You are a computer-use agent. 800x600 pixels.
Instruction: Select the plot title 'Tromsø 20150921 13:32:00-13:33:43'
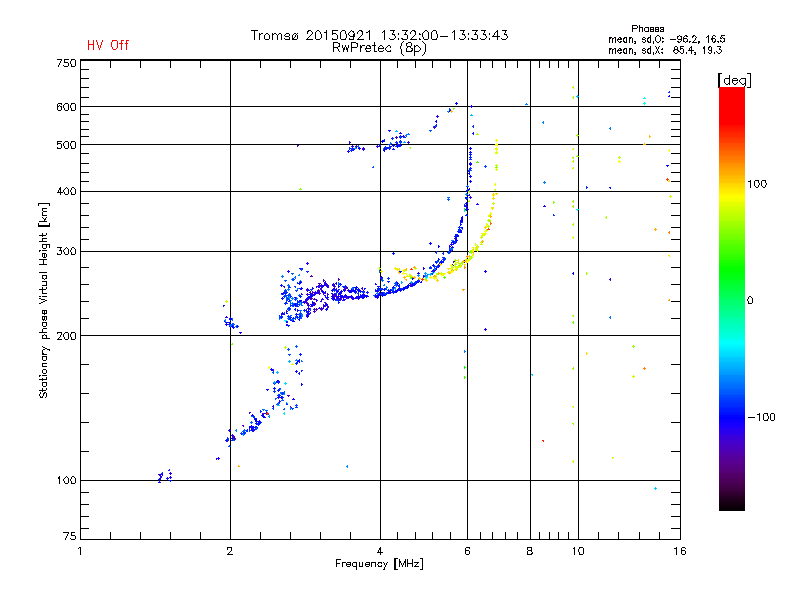tap(379, 35)
